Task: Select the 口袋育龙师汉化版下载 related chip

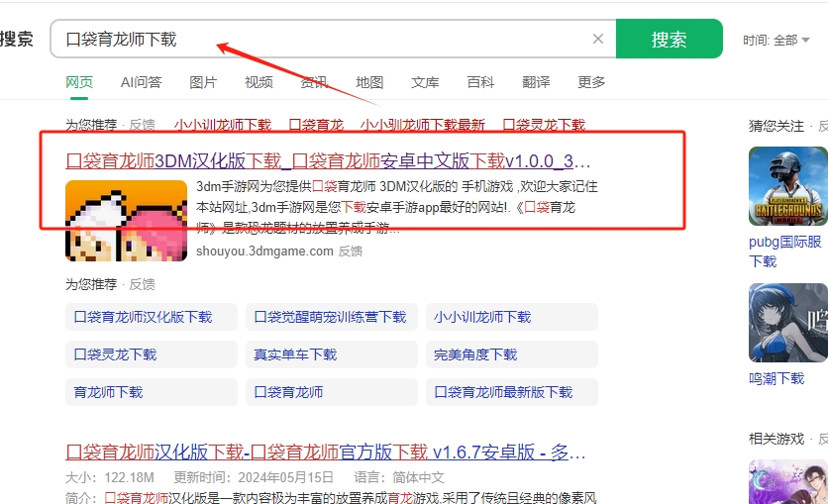Action: (151, 317)
